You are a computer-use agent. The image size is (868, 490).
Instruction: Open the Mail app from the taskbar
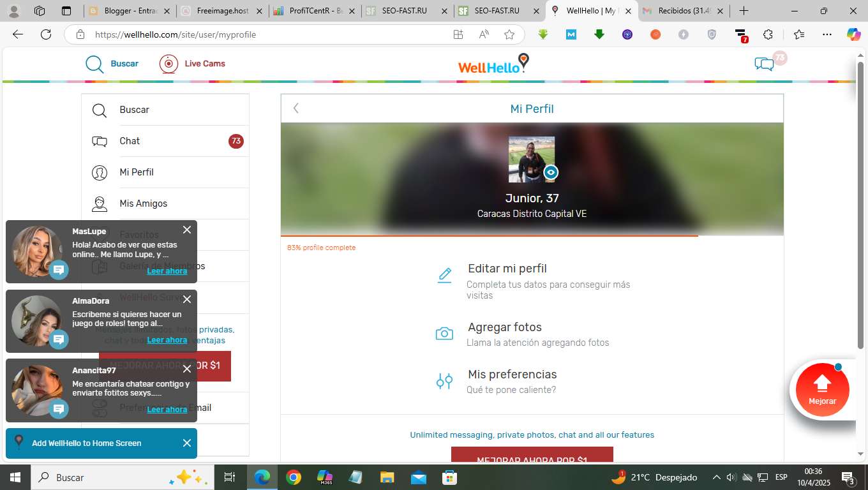(x=419, y=477)
